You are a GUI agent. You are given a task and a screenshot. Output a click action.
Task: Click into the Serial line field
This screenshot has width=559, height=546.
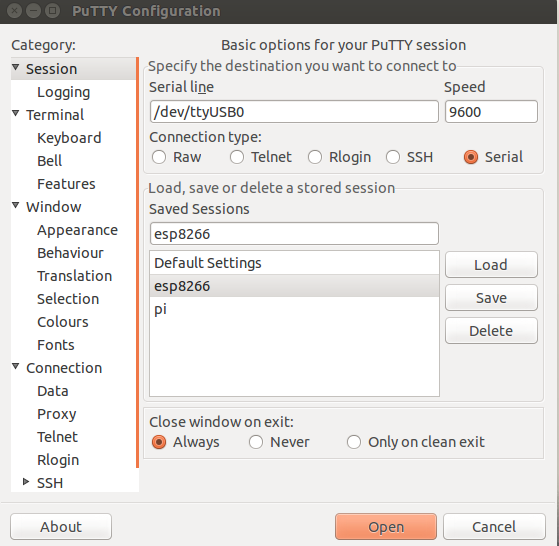point(294,112)
